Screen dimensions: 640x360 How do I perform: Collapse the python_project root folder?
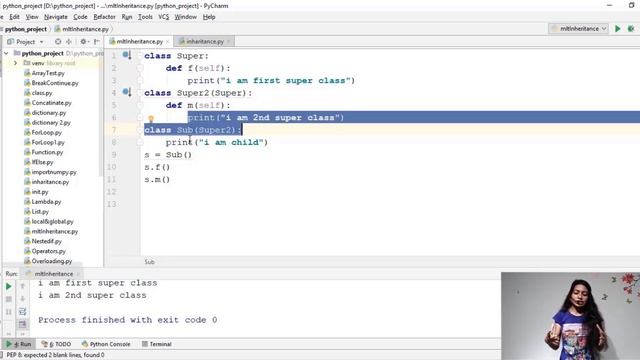click(6, 53)
